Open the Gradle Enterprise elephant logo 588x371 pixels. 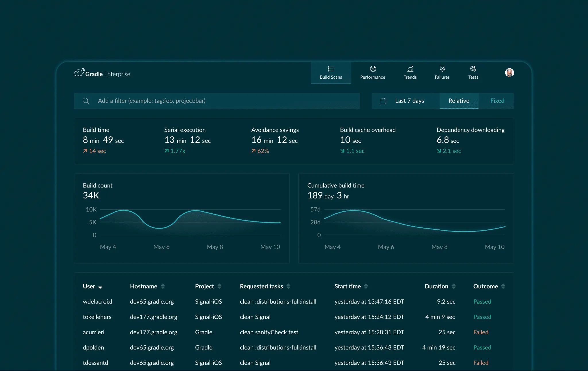click(79, 73)
